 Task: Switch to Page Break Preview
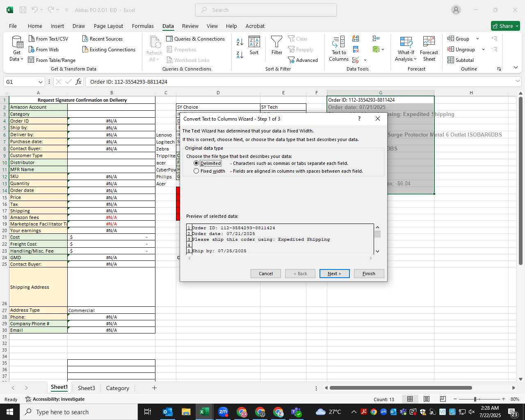pos(443,399)
